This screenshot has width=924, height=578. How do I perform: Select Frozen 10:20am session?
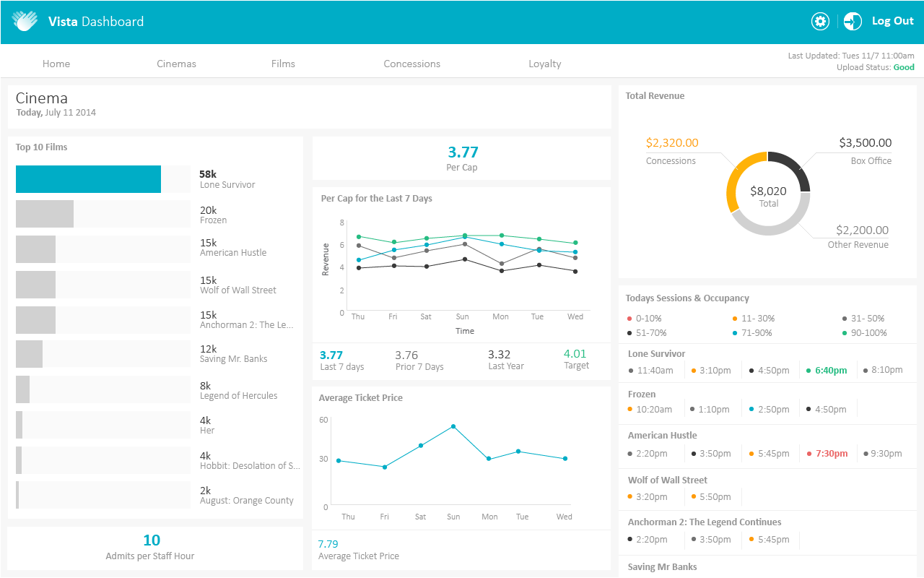tap(650, 410)
